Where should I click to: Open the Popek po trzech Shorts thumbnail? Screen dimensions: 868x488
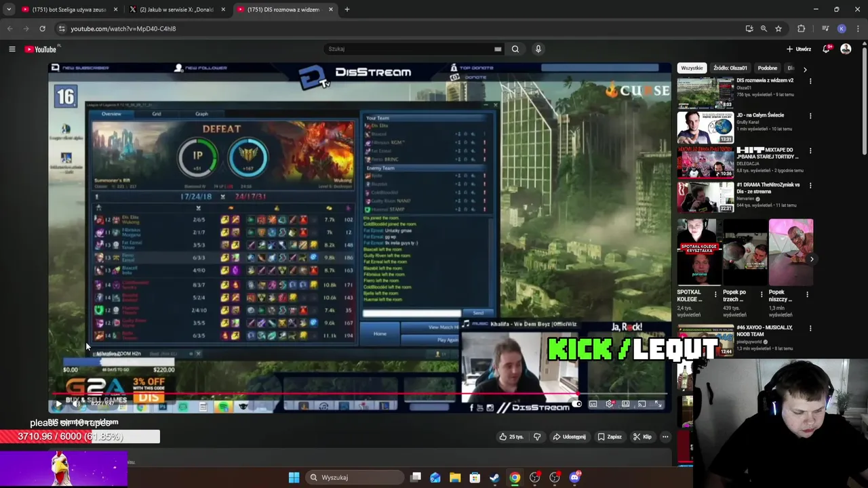tap(745, 252)
